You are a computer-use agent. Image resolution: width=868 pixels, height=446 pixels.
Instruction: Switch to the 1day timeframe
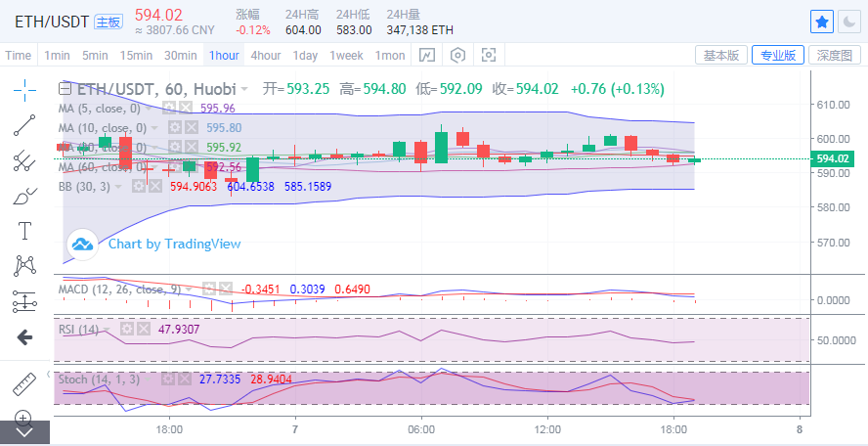click(306, 56)
